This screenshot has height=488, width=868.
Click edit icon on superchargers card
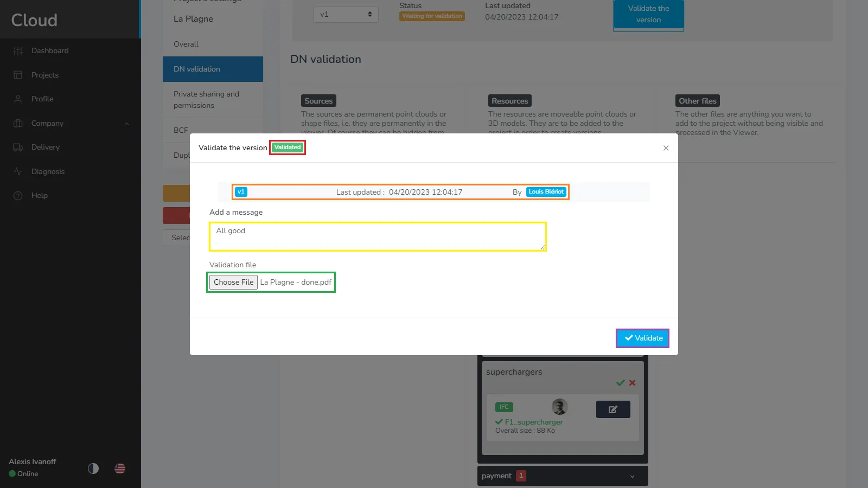coord(613,409)
